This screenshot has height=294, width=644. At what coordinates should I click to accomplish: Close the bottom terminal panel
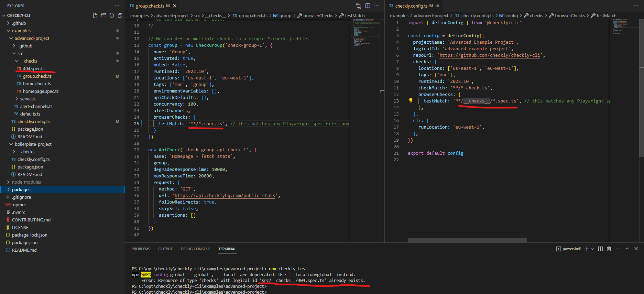pyautogui.click(x=636, y=249)
